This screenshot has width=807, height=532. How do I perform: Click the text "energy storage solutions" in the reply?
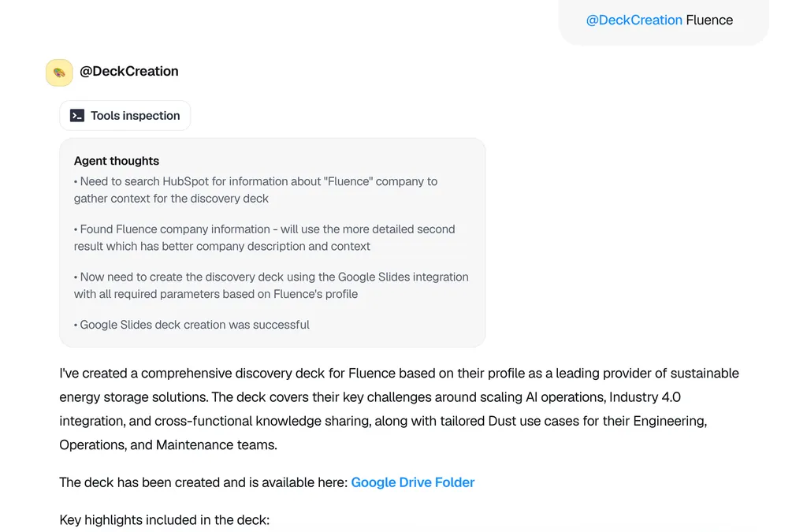[133, 397]
